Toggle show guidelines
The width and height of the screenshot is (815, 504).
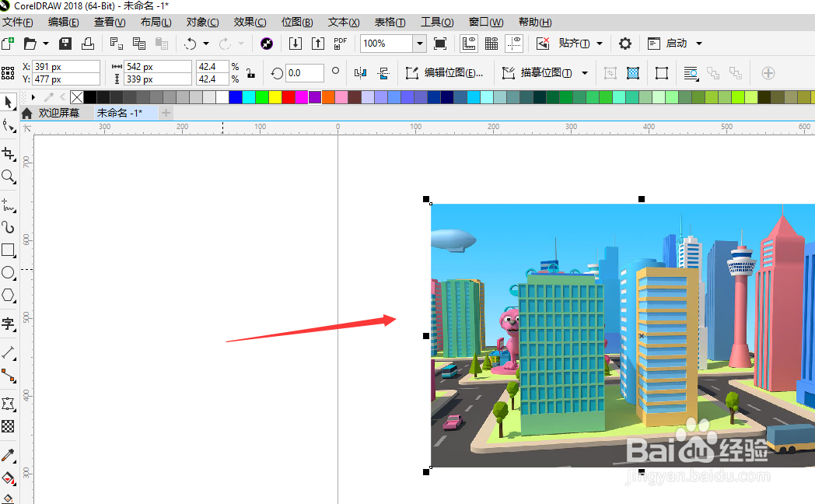(514, 44)
